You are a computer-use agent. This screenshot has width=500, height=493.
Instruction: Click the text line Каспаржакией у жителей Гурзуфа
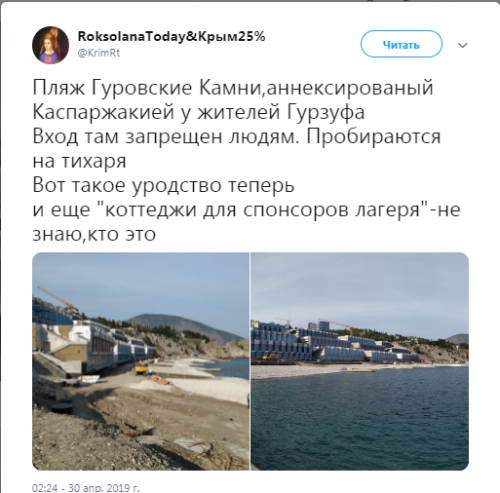[x=199, y=112]
